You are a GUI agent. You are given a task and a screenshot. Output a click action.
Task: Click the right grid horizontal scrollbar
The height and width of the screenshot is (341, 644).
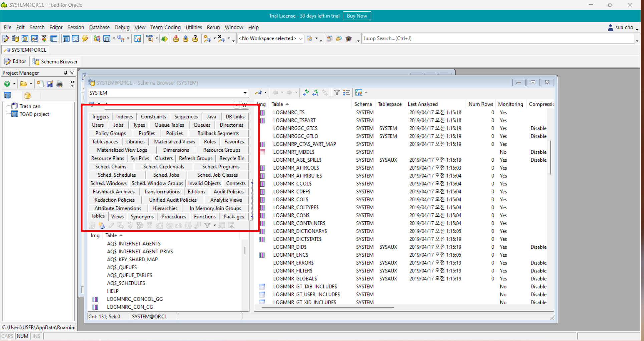[327, 307]
